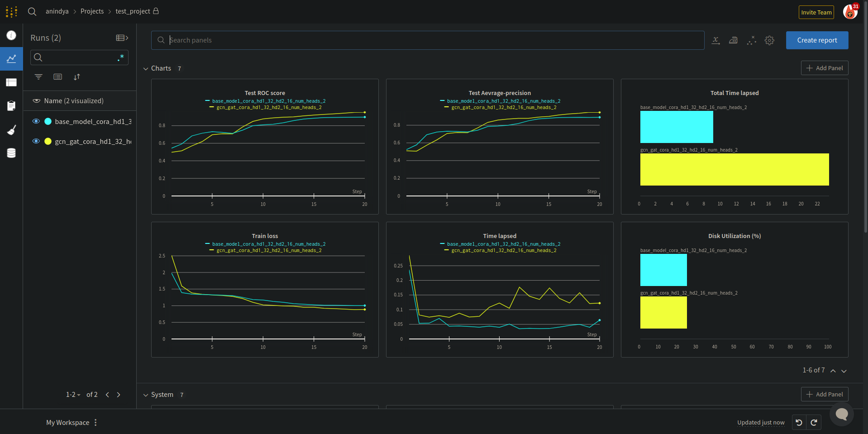Open the chat support bubble
The image size is (868, 434).
(x=842, y=414)
